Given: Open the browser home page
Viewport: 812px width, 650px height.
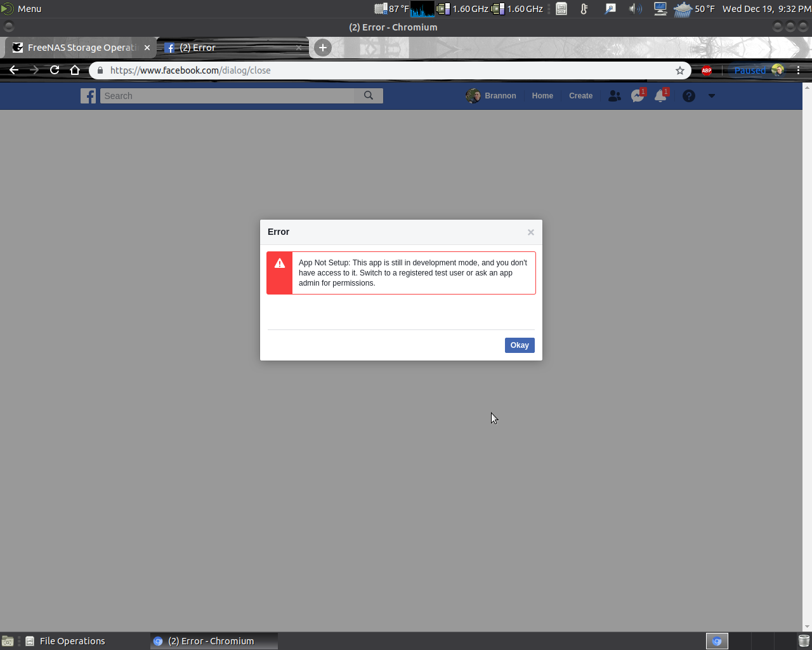Looking at the screenshot, I should coord(75,70).
